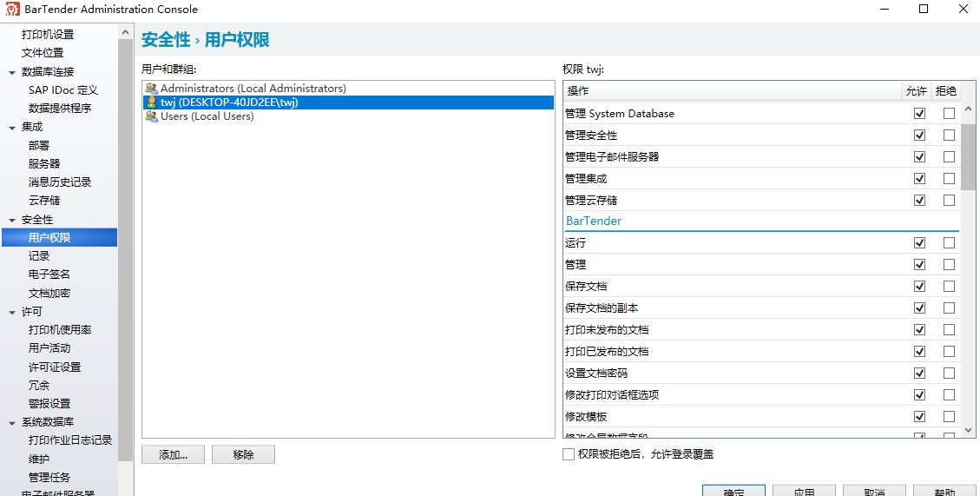Open 打印机设置 in sidebar

point(48,35)
